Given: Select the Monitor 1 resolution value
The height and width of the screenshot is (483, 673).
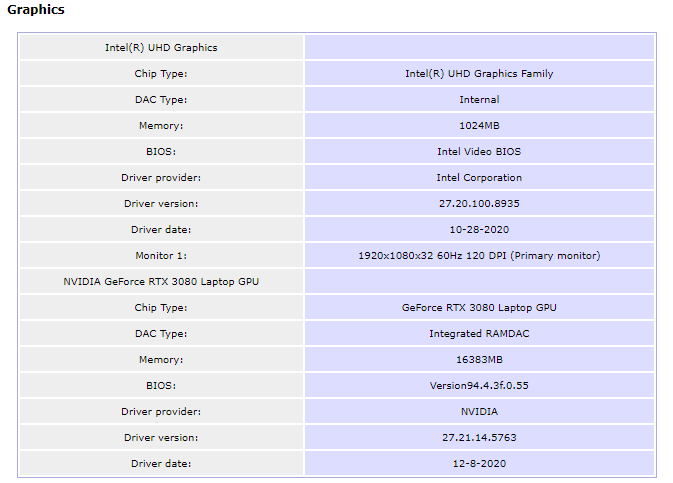Looking at the screenshot, I should 479,256.
